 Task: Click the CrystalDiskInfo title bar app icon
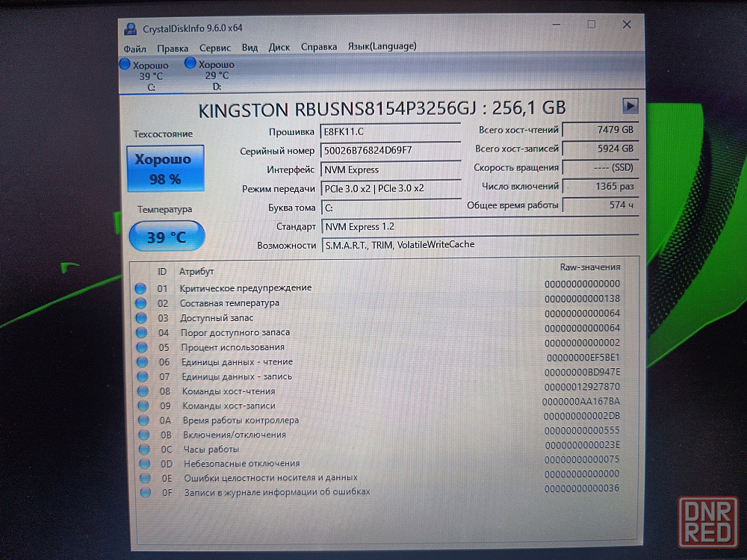[131, 28]
